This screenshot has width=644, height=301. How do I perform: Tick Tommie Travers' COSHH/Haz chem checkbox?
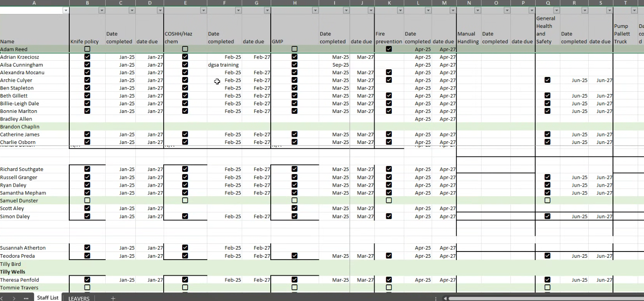[x=185, y=287]
